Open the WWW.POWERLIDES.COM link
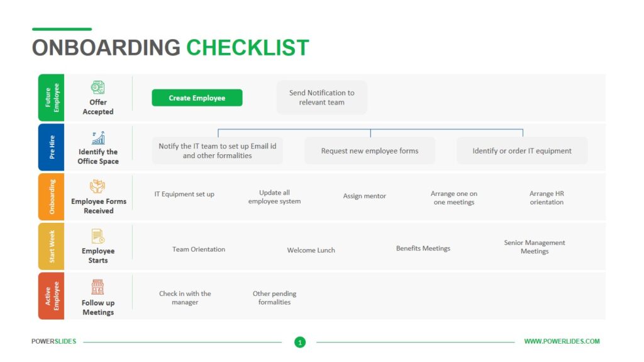 click(x=562, y=341)
